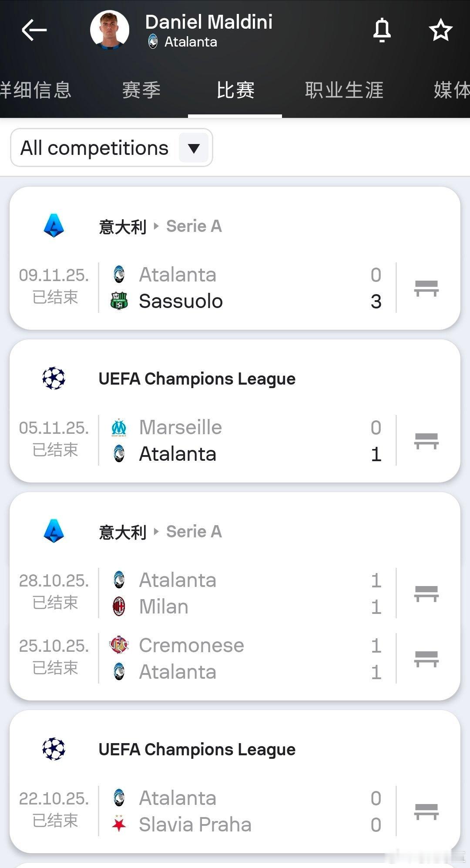The height and width of the screenshot is (868, 470).
Task: Click the bench icon for Atalanta vs Milan
Action: 426,593
